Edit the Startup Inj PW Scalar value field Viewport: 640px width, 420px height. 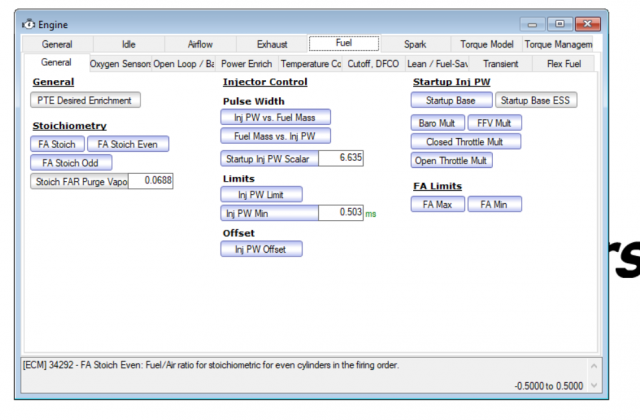pyautogui.click(x=342, y=158)
